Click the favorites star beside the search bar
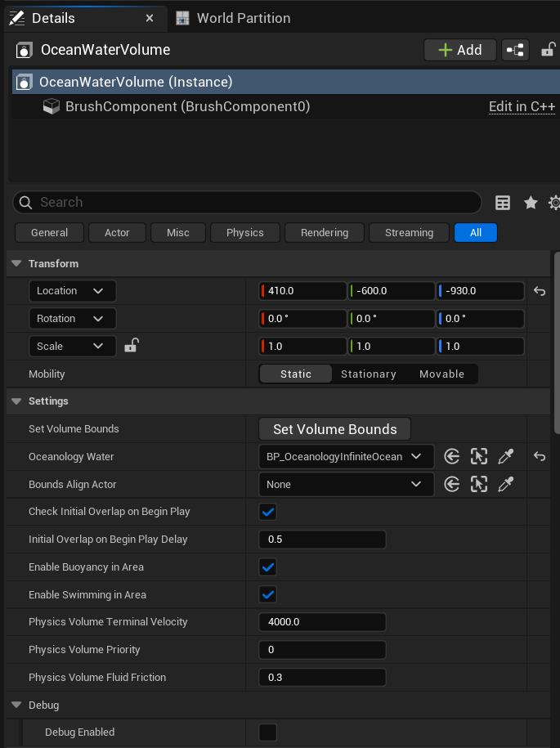This screenshot has height=748, width=560. [530, 202]
